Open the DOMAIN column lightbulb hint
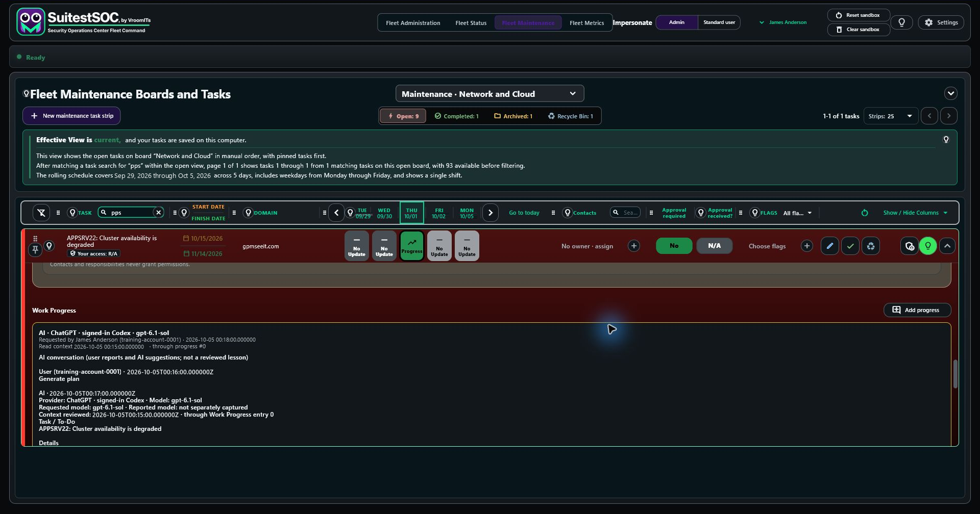This screenshot has width=980, height=514. coord(249,213)
